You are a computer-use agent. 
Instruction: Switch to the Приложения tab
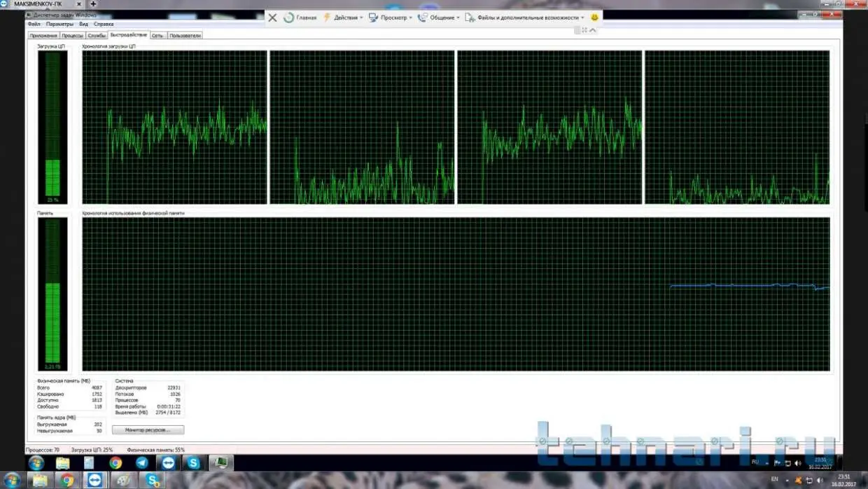43,35
